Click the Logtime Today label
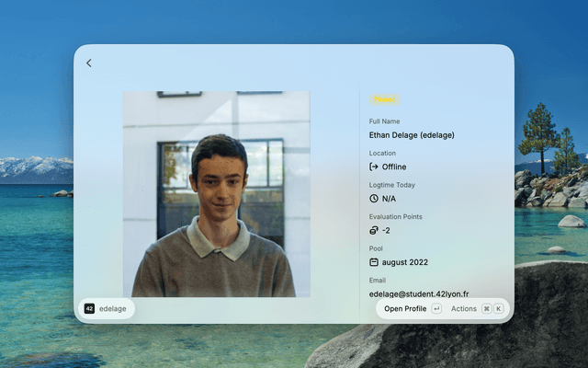Image resolution: width=588 pixels, height=368 pixels. (x=392, y=185)
